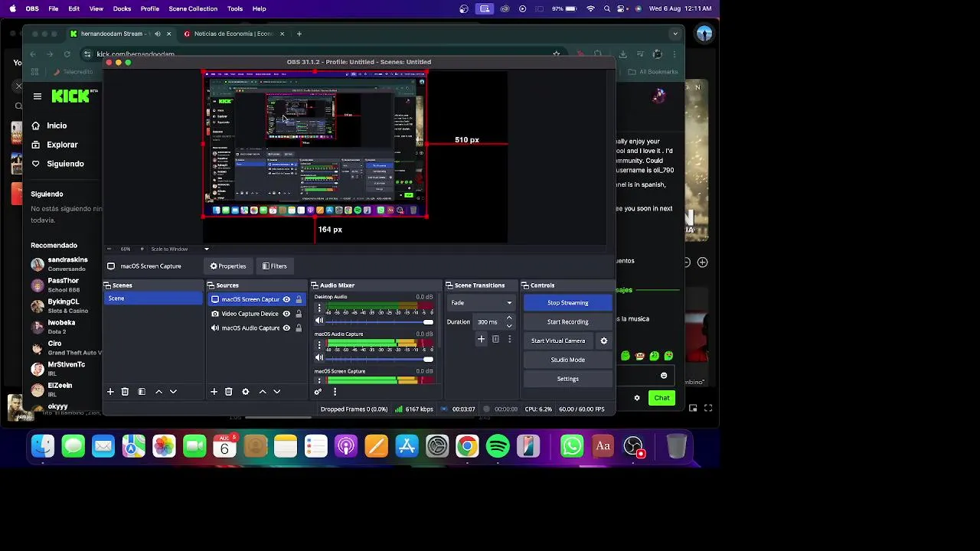Select Scene in the Scenes list
980x551 pixels.
pos(153,298)
